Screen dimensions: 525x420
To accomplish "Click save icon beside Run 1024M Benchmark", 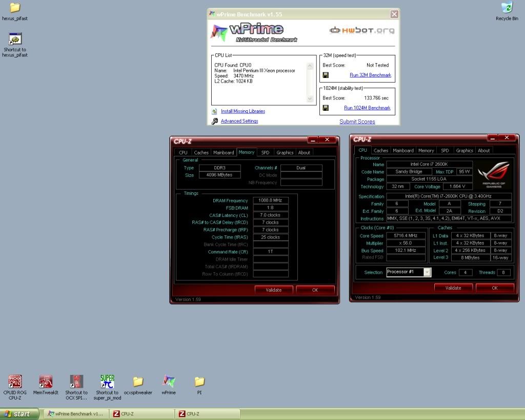I will click(x=326, y=108).
